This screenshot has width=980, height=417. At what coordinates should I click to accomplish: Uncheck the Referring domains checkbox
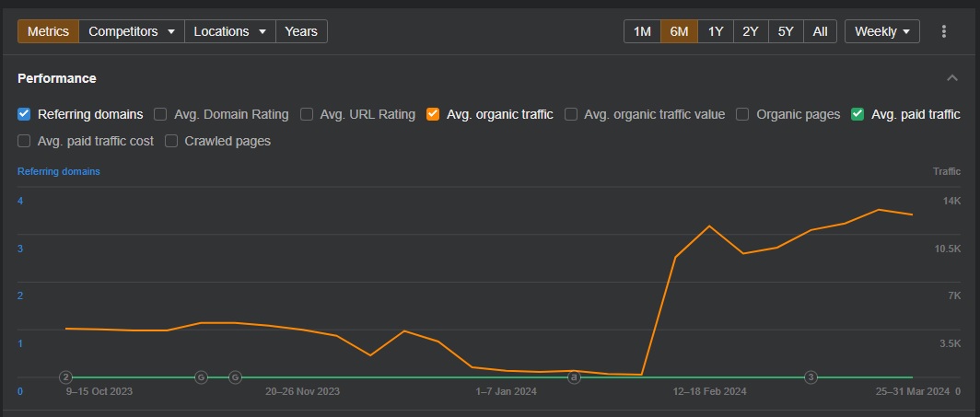[24, 114]
